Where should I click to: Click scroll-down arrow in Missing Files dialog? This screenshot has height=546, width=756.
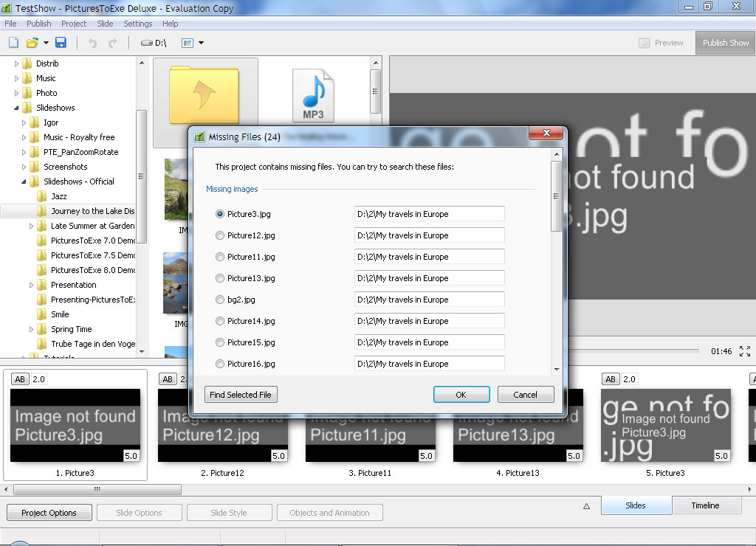click(x=557, y=370)
